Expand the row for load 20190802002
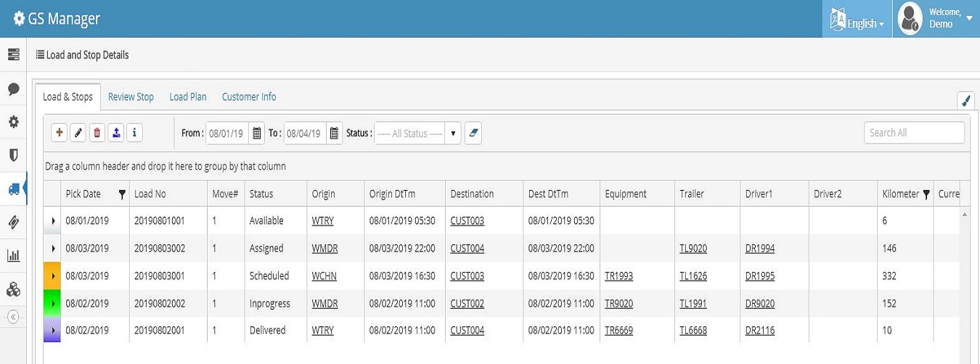 click(53, 303)
